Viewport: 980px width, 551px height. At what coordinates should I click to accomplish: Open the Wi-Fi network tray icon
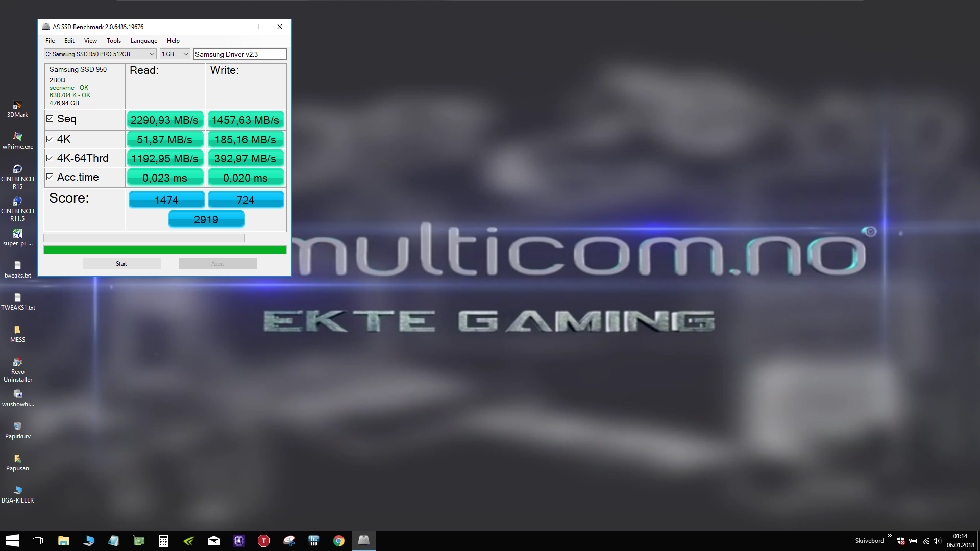pyautogui.click(x=925, y=541)
